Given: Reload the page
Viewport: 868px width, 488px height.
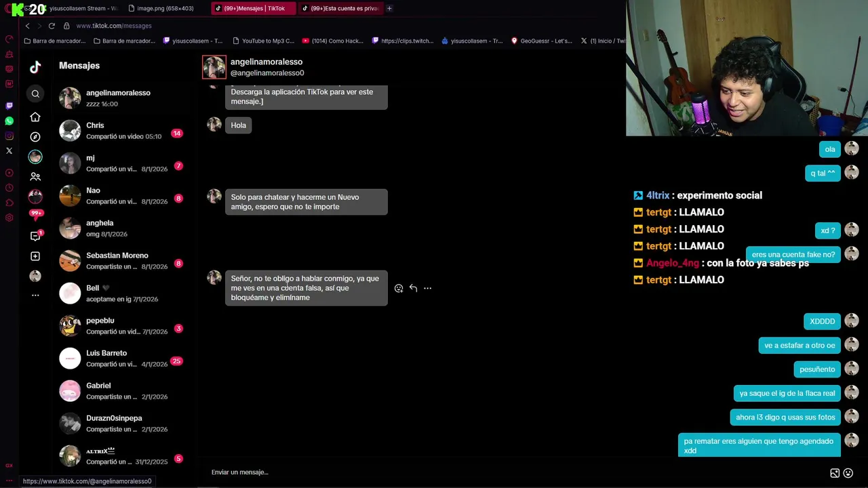Looking at the screenshot, I should (x=52, y=26).
